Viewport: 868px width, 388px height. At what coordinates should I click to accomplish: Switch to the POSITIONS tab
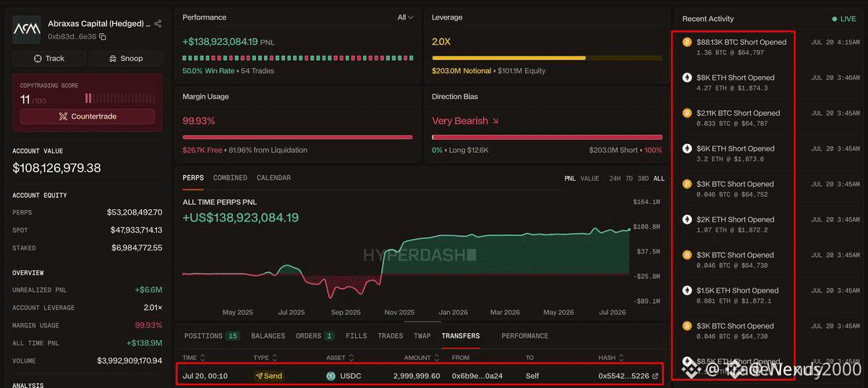211,336
